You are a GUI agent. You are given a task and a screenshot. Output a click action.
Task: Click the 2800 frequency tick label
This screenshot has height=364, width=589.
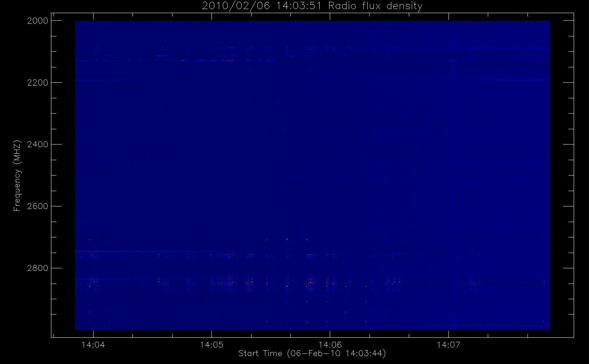click(x=38, y=268)
